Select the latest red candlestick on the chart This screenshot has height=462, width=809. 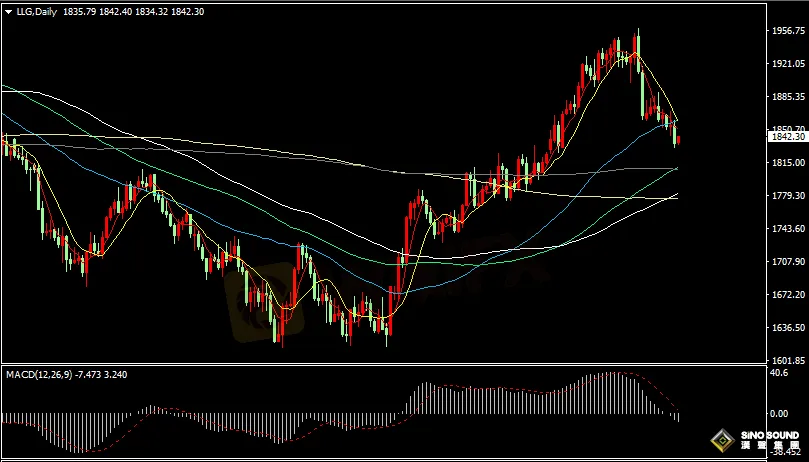click(678, 139)
